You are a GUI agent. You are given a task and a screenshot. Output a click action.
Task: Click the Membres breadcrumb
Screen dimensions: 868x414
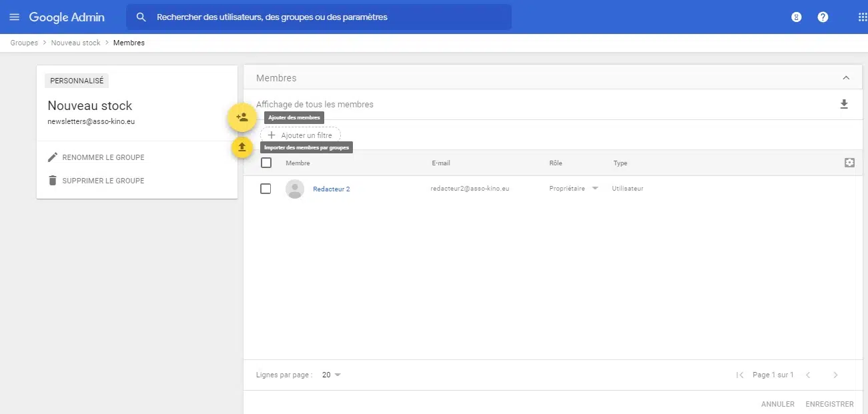129,43
